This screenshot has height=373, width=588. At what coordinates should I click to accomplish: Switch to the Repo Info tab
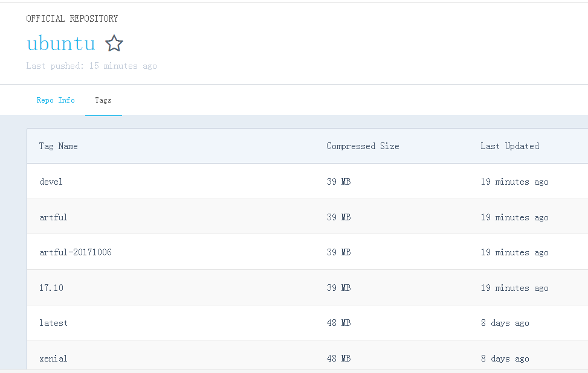point(56,100)
